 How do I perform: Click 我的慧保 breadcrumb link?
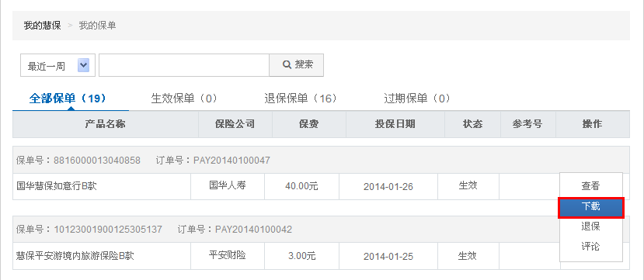tap(42, 26)
